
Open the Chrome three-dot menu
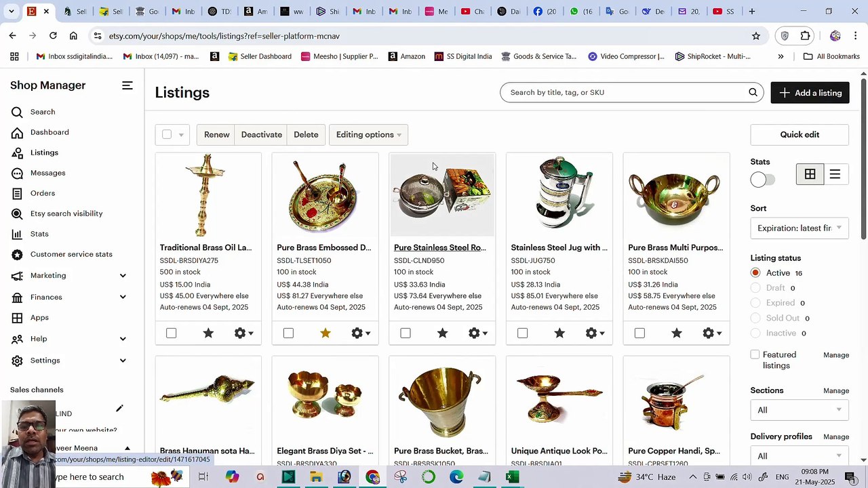point(855,36)
